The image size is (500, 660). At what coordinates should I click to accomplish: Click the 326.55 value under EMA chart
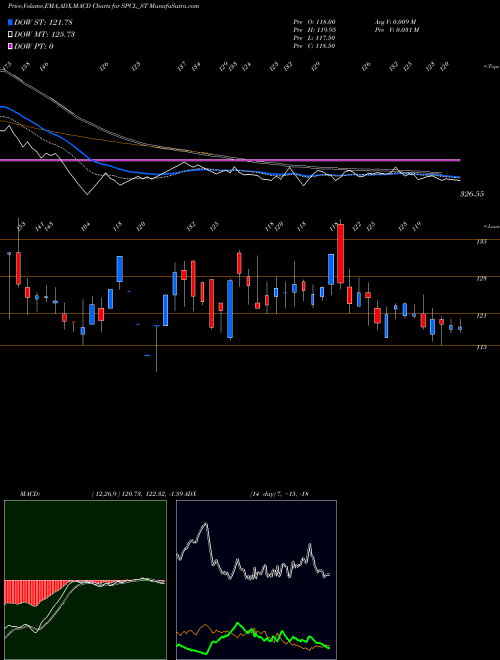(x=472, y=194)
